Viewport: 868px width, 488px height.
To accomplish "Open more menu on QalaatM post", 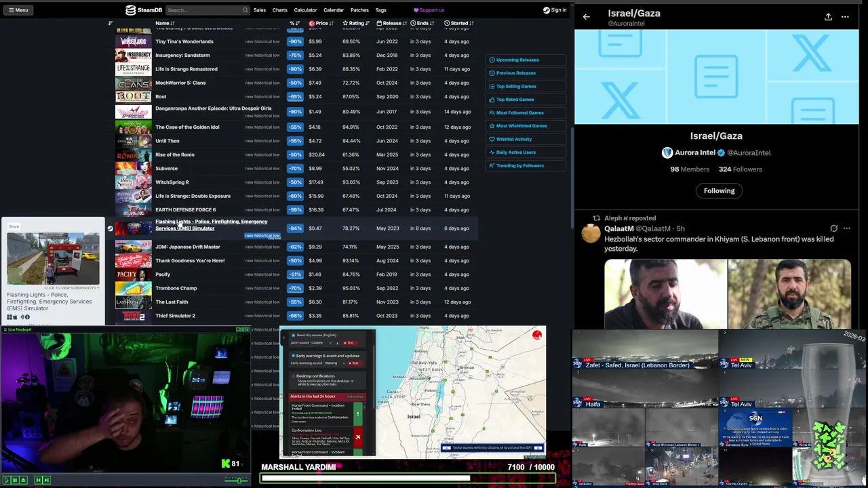I will point(846,228).
